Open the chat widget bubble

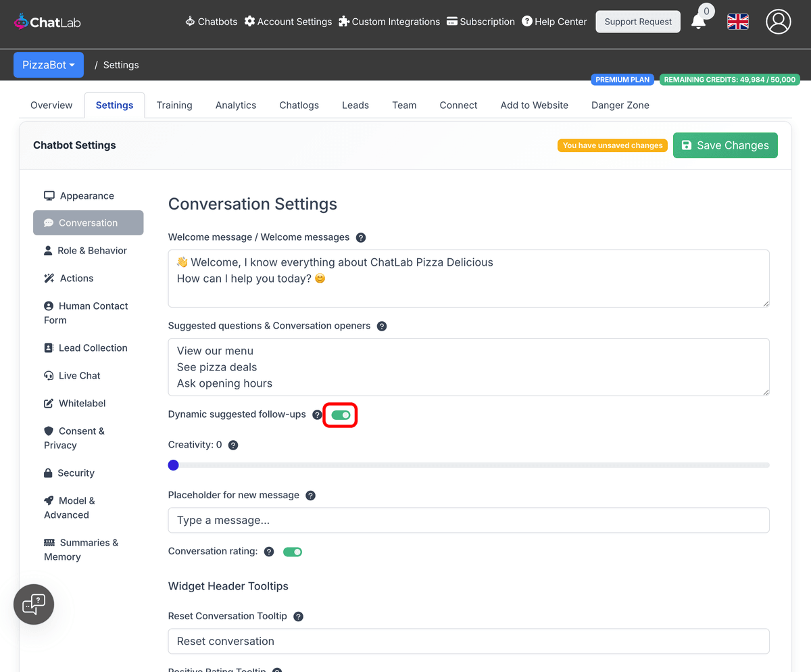pyautogui.click(x=33, y=604)
